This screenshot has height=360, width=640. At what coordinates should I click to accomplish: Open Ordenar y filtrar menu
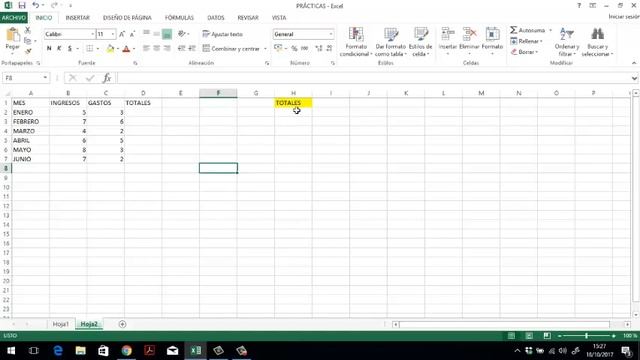(567, 42)
